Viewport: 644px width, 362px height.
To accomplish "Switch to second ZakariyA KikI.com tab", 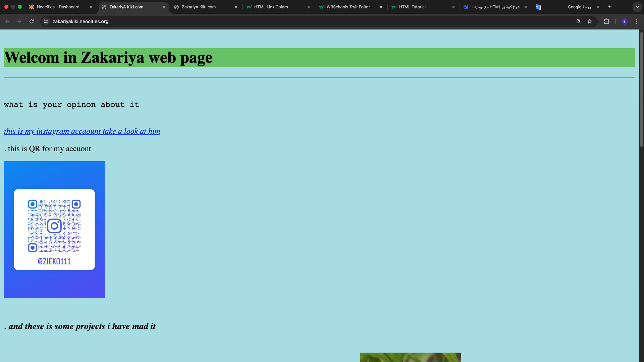I will point(205,7).
